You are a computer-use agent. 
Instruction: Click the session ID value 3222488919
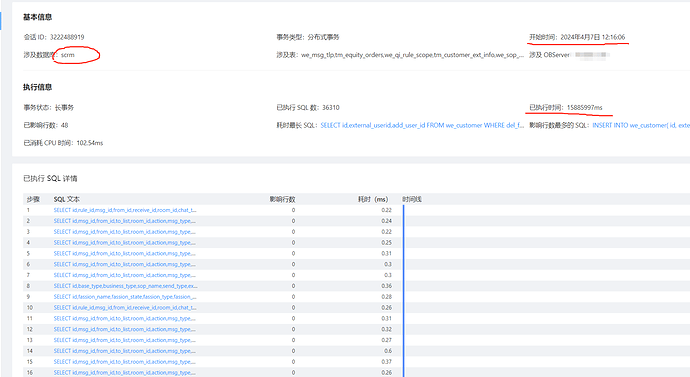[x=67, y=37]
